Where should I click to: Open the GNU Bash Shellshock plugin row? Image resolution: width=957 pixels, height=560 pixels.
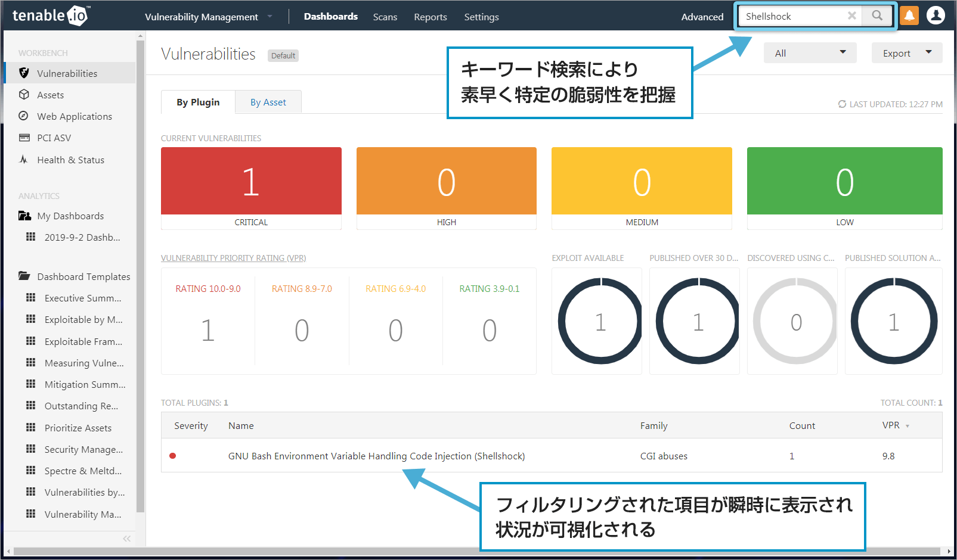tap(552, 456)
